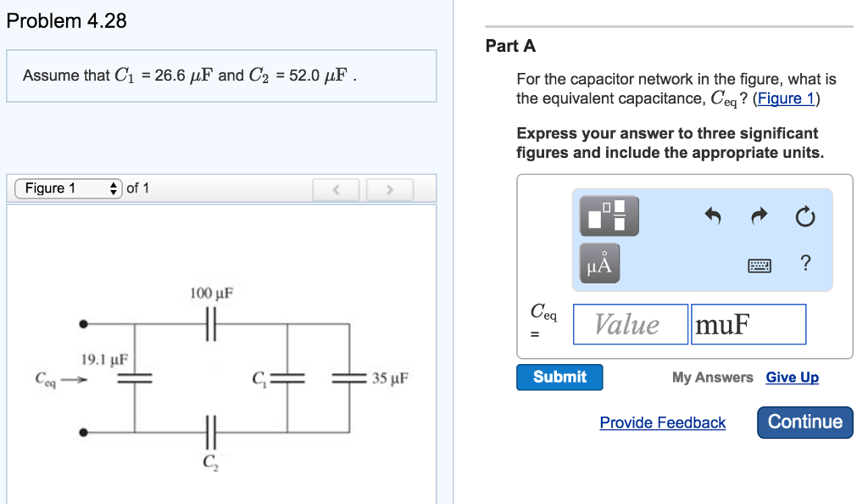
Task: Edit the muF units field
Action: pyautogui.click(x=748, y=324)
